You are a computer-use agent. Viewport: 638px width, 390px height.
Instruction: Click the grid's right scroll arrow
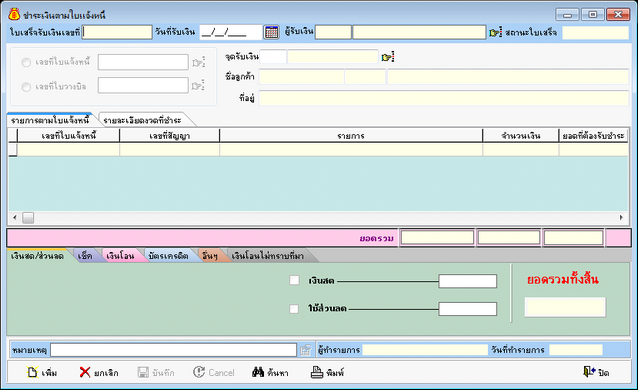point(621,217)
